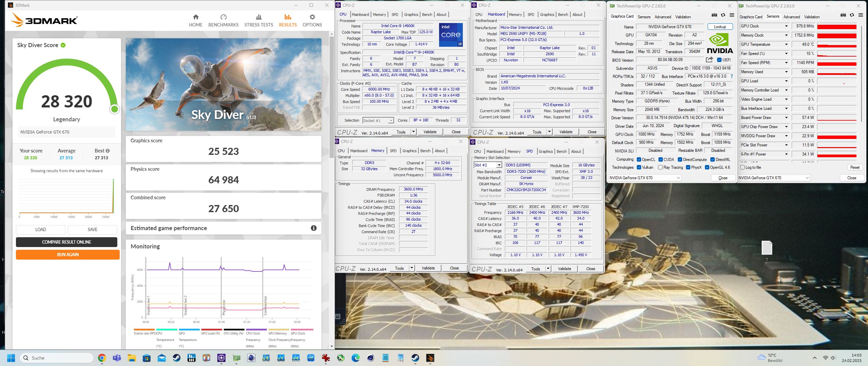The image size is (868, 366).
Task: Click the question mark next to Bus Interface
Action: tap(732, 76)
